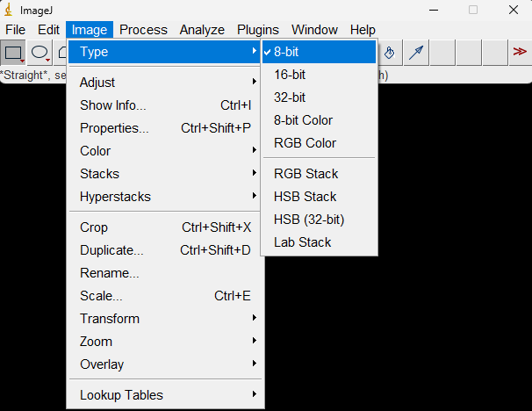Screen dimensions: 532x411
Task: Open the Show Info command
Action: coord(164,105)
